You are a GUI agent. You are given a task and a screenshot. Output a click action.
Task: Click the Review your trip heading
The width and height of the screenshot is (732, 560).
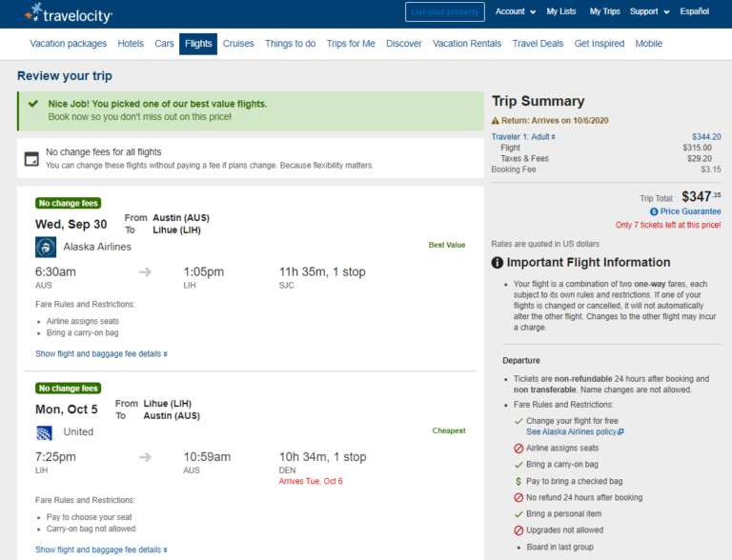65,75
